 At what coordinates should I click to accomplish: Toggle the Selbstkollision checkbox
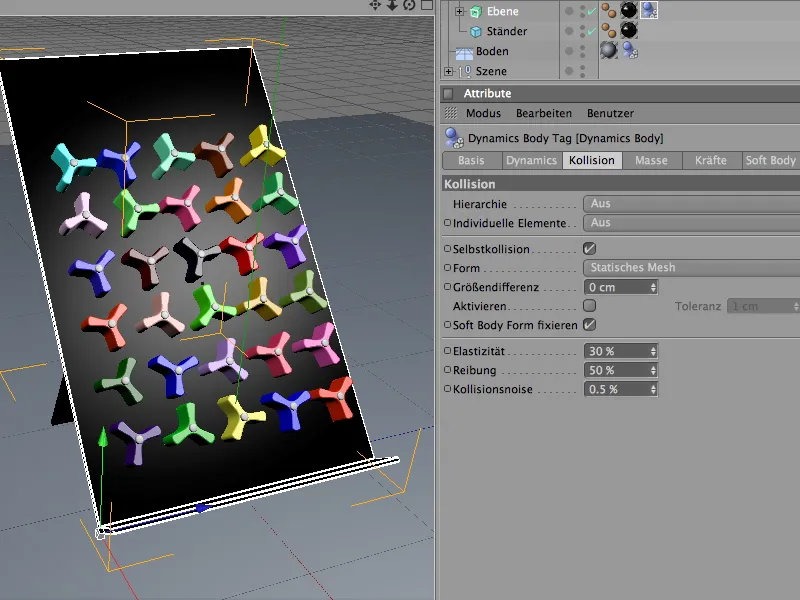[590, 249]
